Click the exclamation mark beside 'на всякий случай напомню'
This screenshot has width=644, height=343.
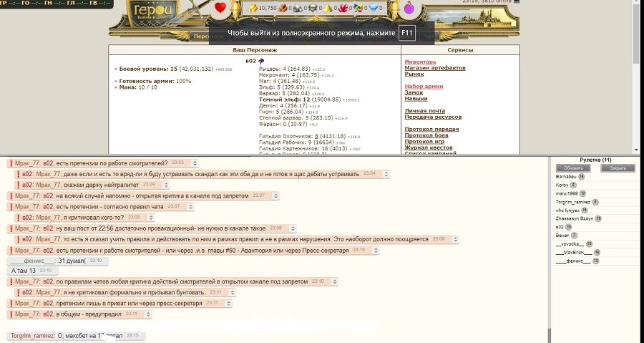(11, 196)
